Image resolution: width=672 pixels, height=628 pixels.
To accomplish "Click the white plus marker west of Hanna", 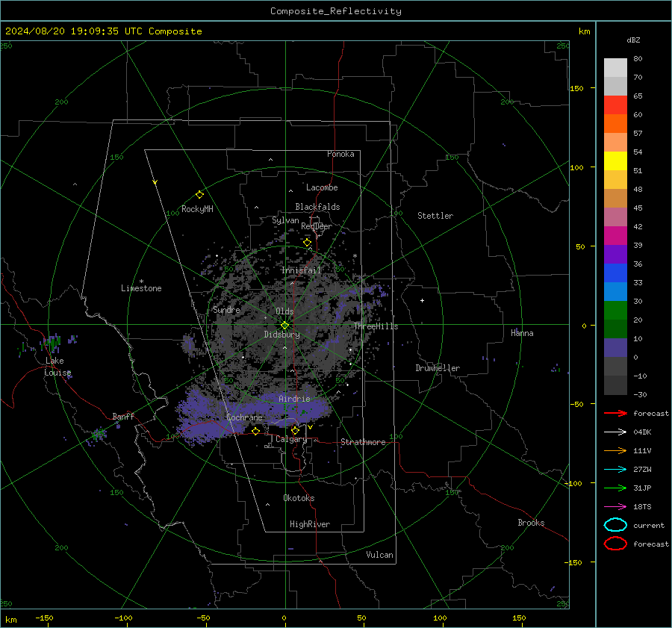I will [x=422, y=300].
